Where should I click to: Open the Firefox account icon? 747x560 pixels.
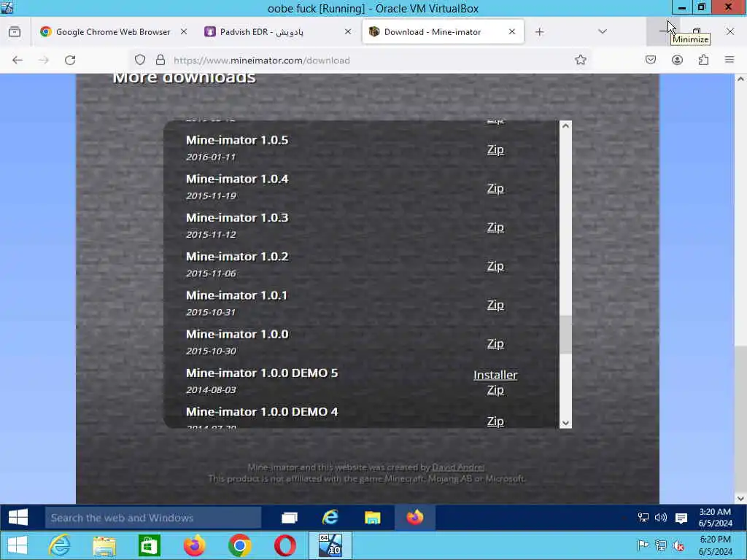(677, 60)
